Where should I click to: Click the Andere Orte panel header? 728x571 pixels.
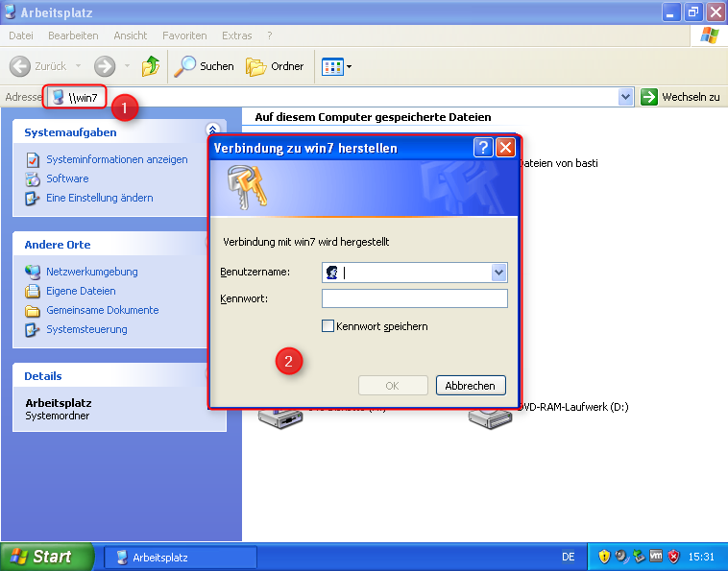coord(110,245)
